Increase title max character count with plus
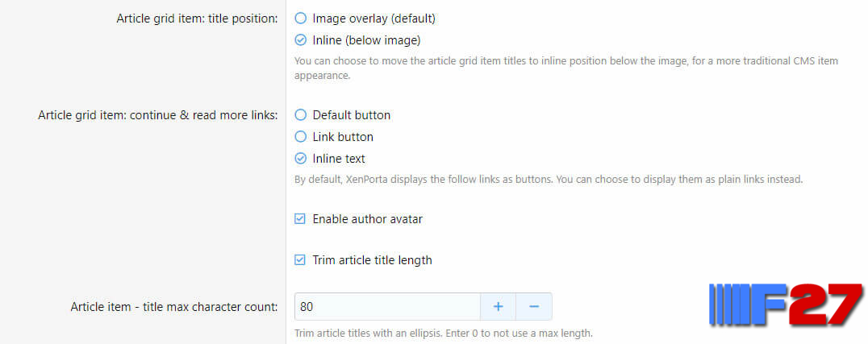The height and width of the screenshot is (344, 868). tap(498, 306)
